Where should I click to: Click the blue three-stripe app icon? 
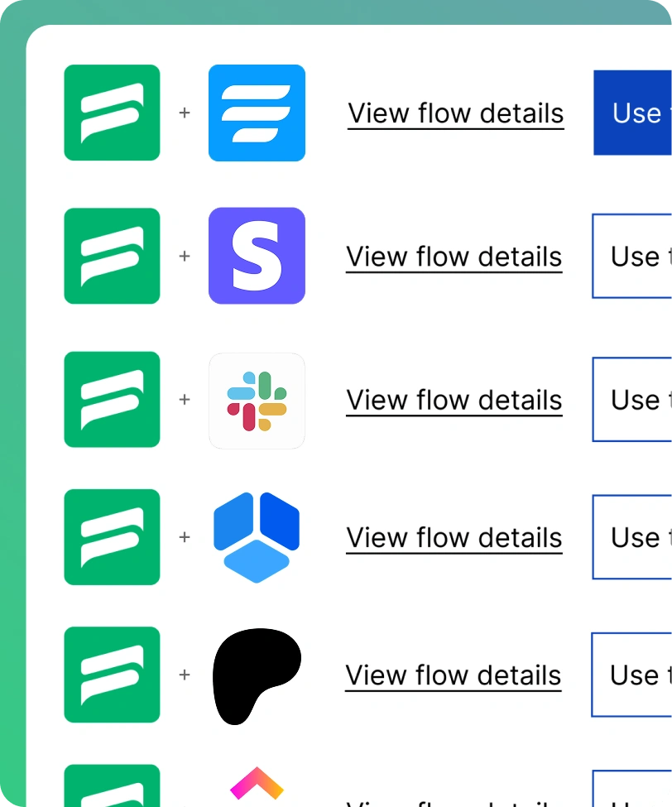(x=257, y=113)
